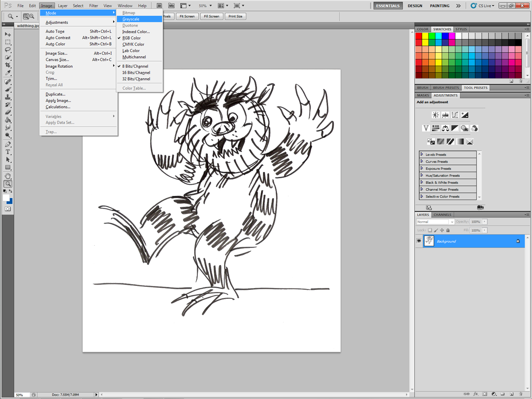Select the Lasso tool
The height and width of the screenshot is (399, 532).
(8, 50)
